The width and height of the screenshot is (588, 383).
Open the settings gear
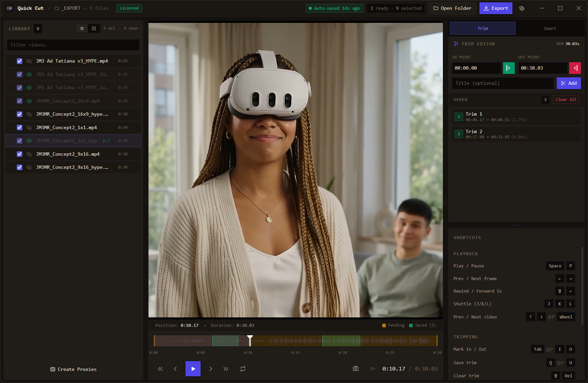pyautogui.click(x=521, y=8)
